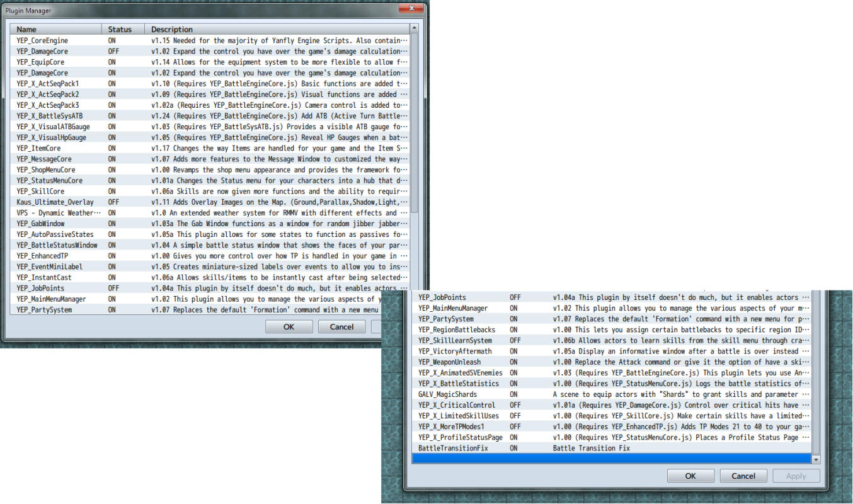Image resolution: width=853 pixels, height=504 pixels.
Task: Select the YEP_X_ActSeqPack2 row
Action: (210, 94)
